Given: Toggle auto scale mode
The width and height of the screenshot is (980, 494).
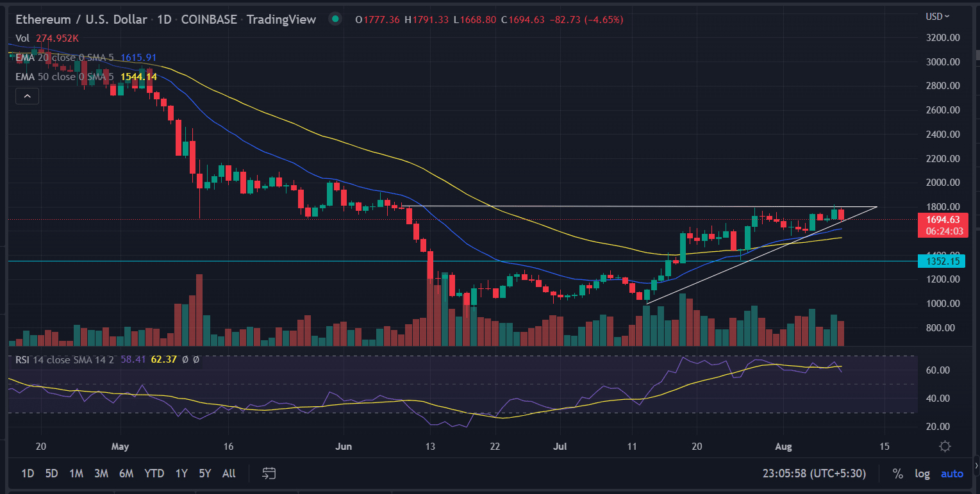Looking at the screenshot, I should [x=952, y=473].
